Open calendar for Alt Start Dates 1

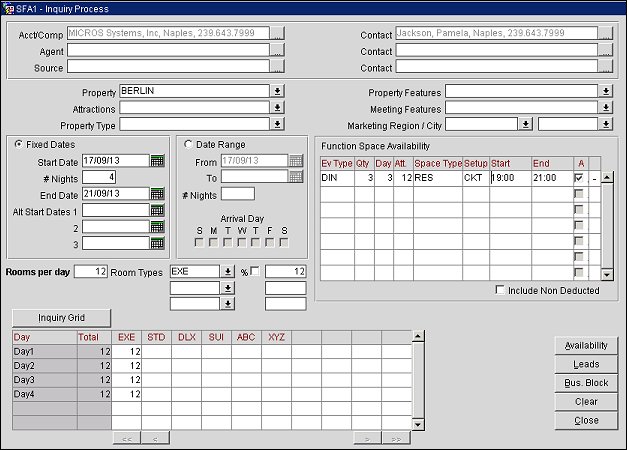click(x=157, y=211)
